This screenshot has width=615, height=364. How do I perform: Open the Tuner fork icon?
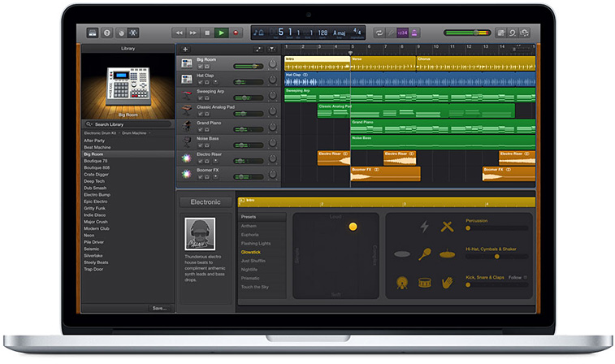pyautogui.click(x=391, y=33)
